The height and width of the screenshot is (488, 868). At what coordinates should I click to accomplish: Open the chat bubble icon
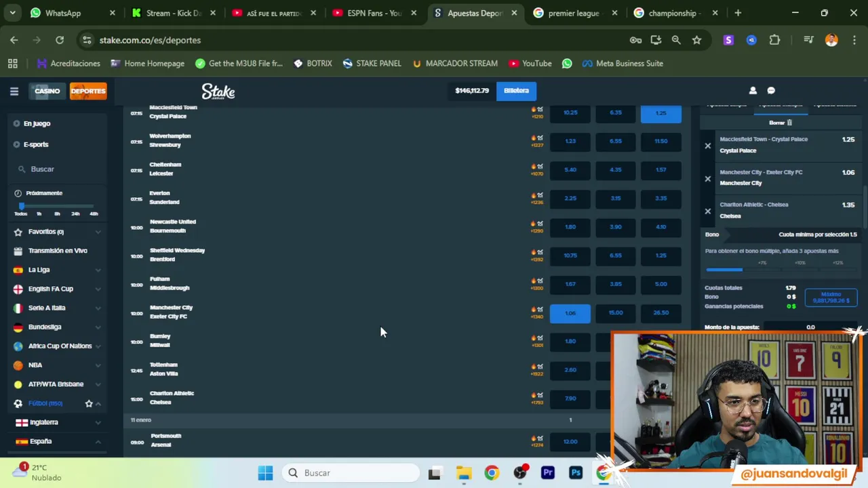point(771,91)
